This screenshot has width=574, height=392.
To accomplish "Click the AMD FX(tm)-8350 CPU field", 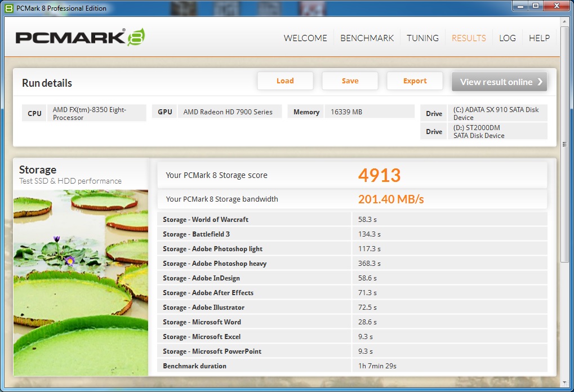I will 97,113.
